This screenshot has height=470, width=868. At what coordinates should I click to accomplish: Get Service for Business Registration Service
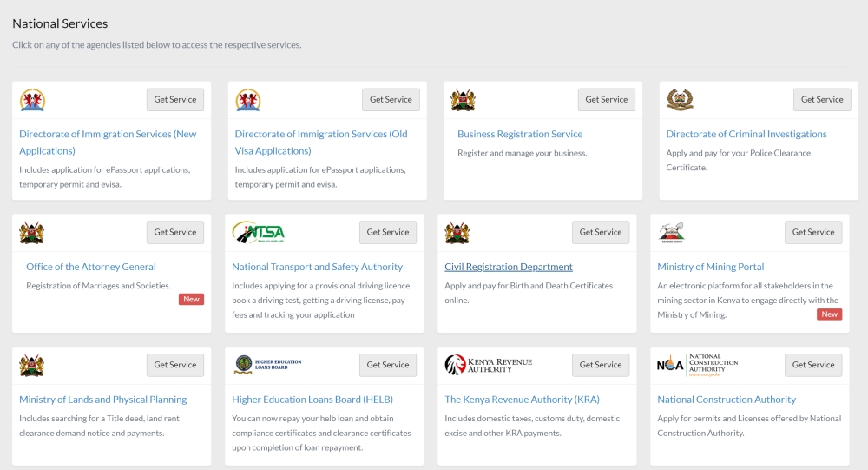coord(606,100)
